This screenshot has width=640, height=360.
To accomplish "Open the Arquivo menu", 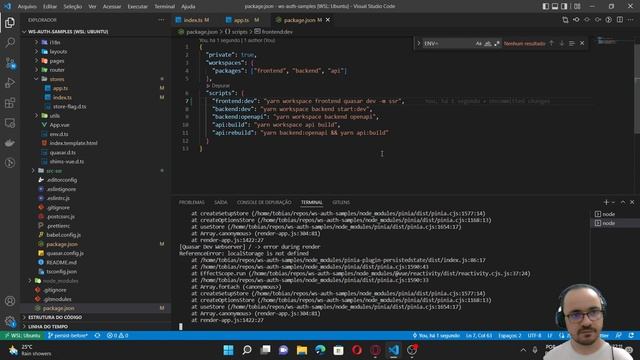I will click(27, 7).
